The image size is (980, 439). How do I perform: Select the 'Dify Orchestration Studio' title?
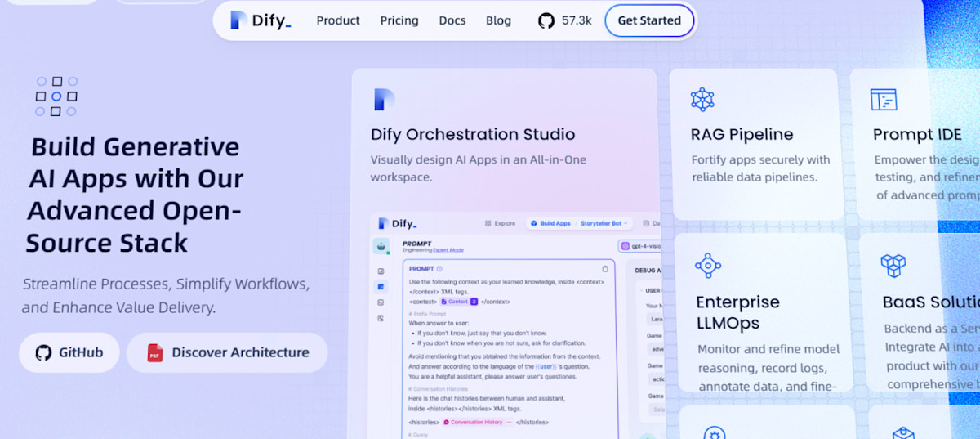(x=473, y=134)
